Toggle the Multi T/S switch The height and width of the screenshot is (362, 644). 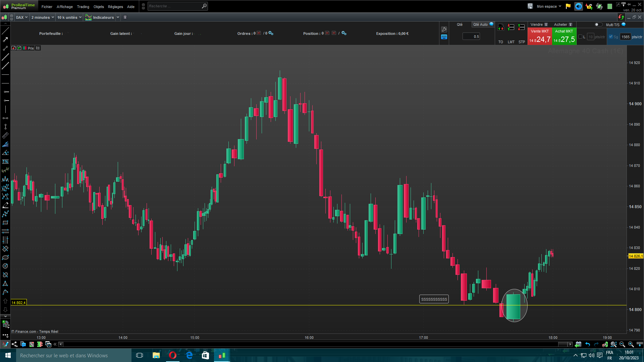pyautogui.click(x=598, y=24)
